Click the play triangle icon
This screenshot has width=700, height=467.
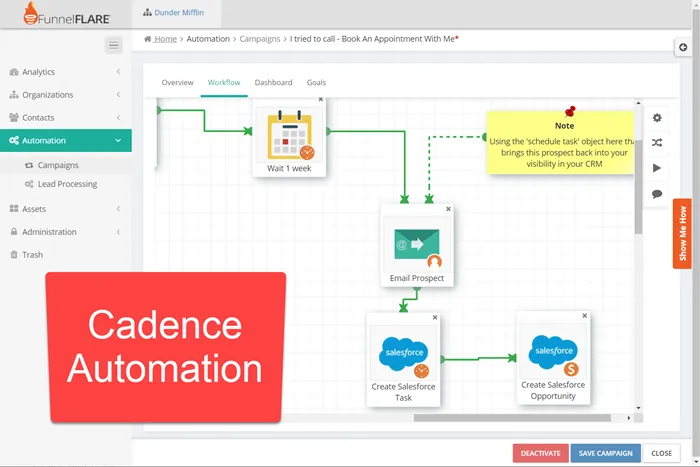(657, 168)
